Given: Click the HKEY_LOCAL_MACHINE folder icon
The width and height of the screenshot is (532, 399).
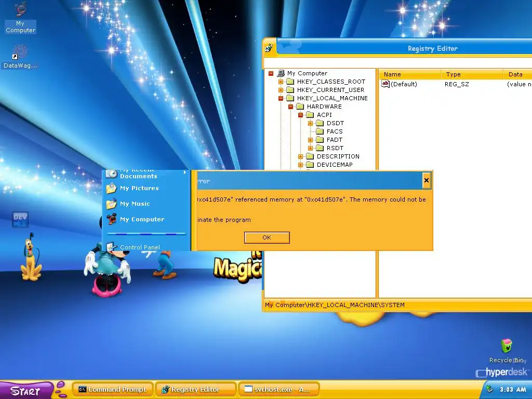Looking at the screenshot, I should [x=290, y=98].
